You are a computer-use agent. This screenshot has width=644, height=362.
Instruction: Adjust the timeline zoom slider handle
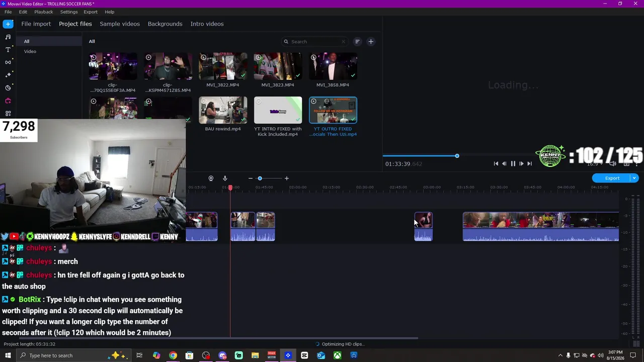[260, 178]
